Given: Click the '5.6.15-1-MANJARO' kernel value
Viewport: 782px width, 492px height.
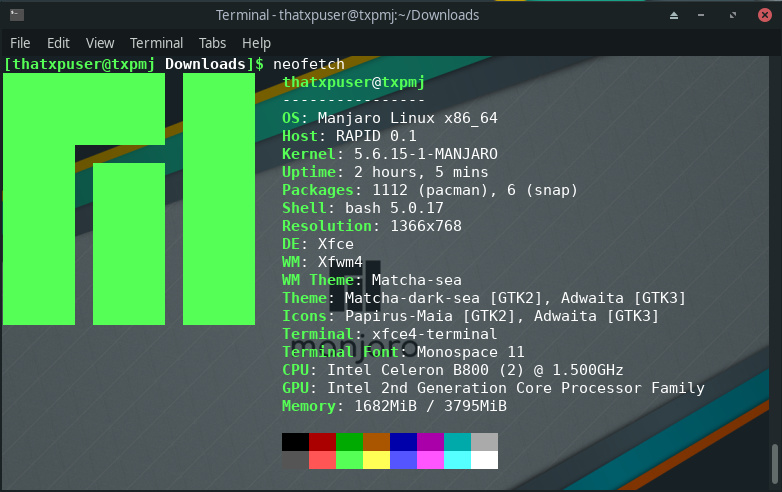Looking at the screenshot, I should tap(425, 154).
